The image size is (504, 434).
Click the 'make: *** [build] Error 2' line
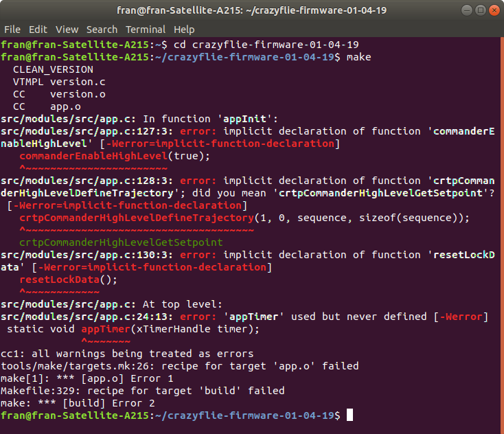(x=78, y=403)
